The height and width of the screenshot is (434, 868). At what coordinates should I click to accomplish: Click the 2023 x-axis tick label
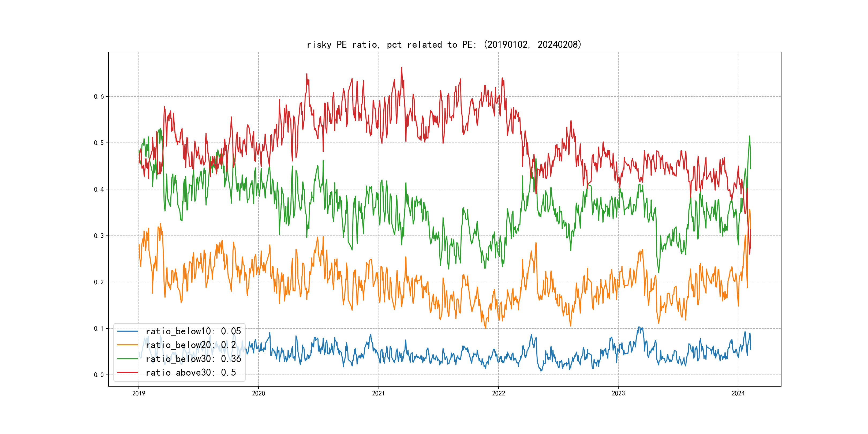[618, 393]
